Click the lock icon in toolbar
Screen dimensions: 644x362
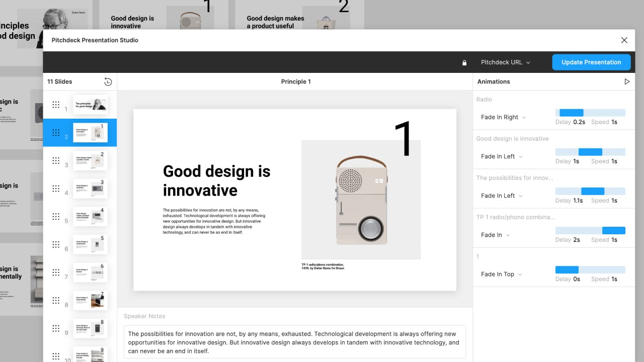point(464,62)
